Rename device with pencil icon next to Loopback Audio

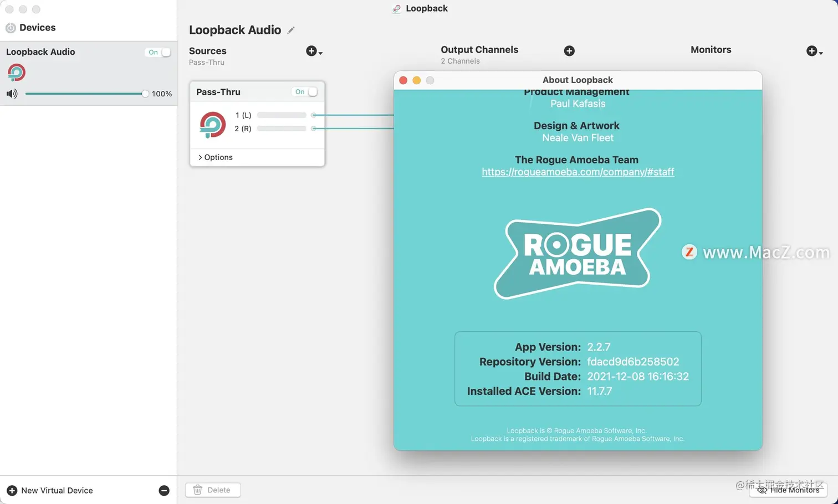click(291, 30)
